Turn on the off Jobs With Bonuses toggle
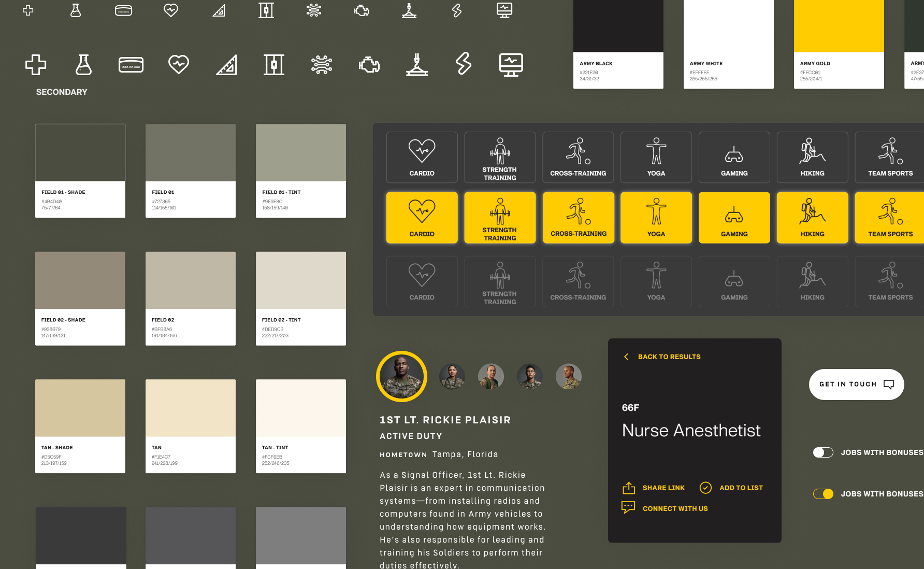 pyautogui.click(x=823, y=452)
